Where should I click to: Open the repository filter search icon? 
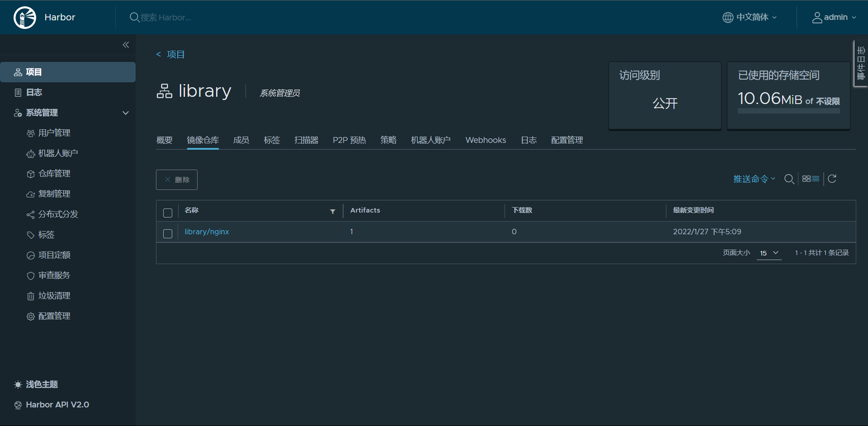pyautogui.click(x=789, y=179)
